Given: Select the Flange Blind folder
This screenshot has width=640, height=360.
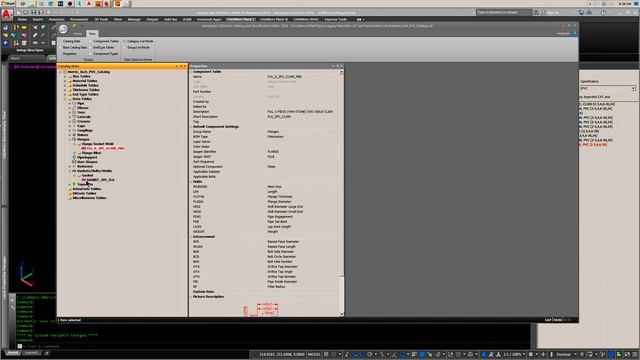Looking at the screenshot, I should tap(91, 153).
